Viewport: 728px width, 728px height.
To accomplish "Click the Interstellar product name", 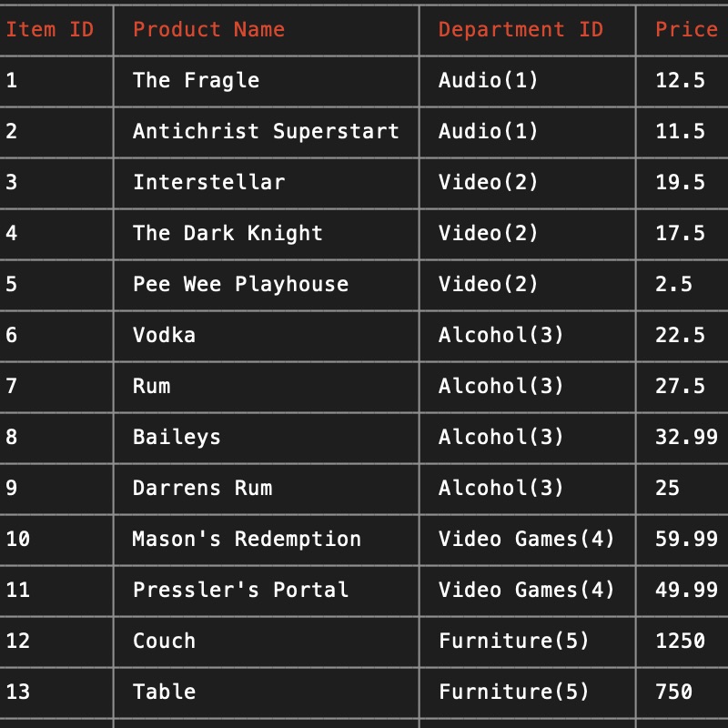I will tap(208, 182).
